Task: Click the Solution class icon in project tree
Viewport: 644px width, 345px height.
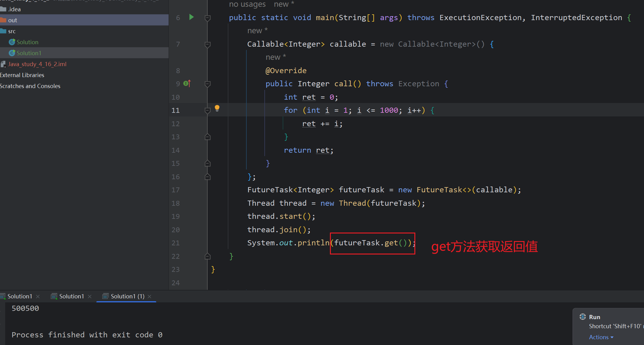Action: [12, 42]
